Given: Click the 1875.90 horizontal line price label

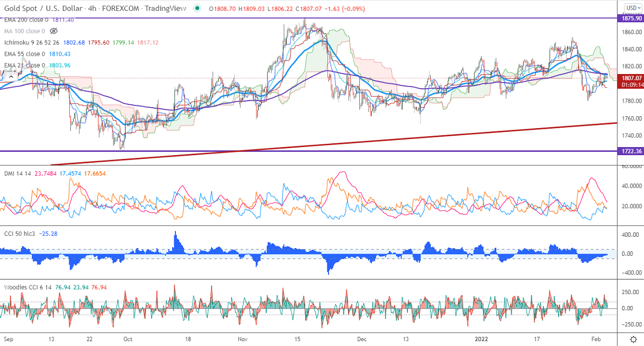Looking at the screenshot, I should point(630,18).
